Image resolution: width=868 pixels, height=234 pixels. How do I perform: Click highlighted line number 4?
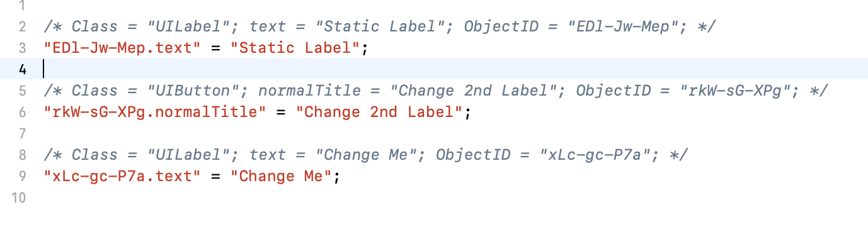pos(23,69)
